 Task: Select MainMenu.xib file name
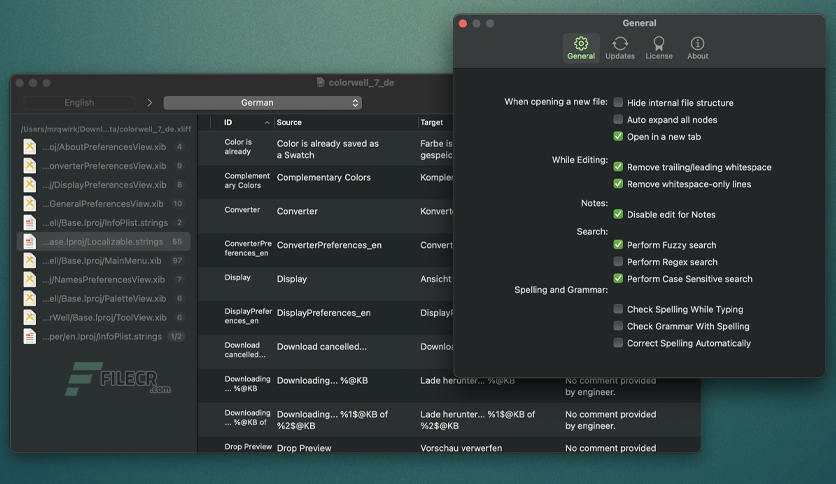(x=102, y=261)
